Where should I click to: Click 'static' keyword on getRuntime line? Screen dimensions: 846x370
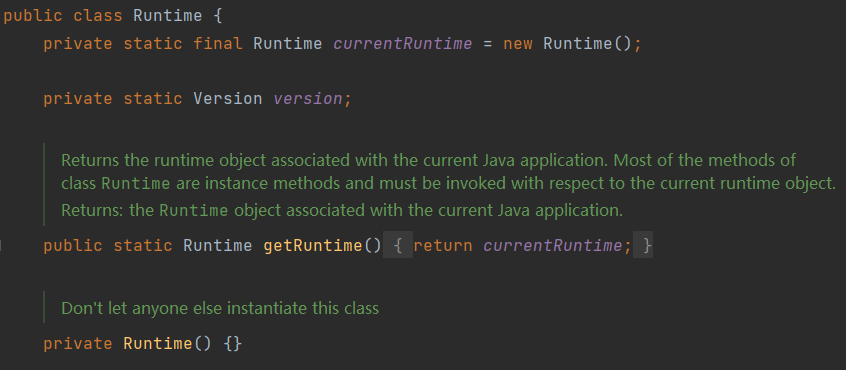[142, 246]
